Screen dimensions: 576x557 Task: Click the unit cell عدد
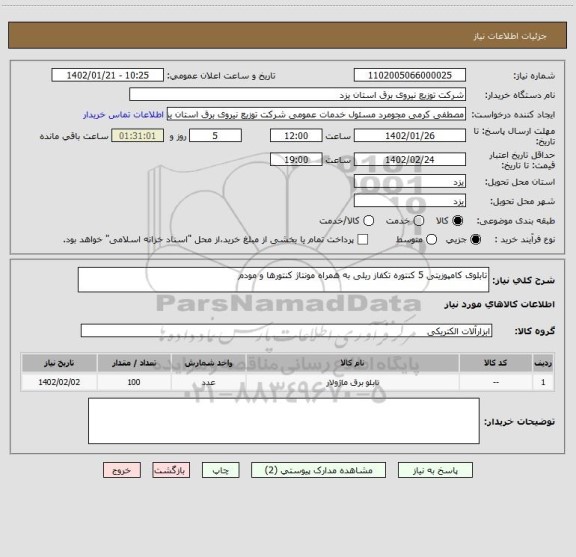(208, 382)
